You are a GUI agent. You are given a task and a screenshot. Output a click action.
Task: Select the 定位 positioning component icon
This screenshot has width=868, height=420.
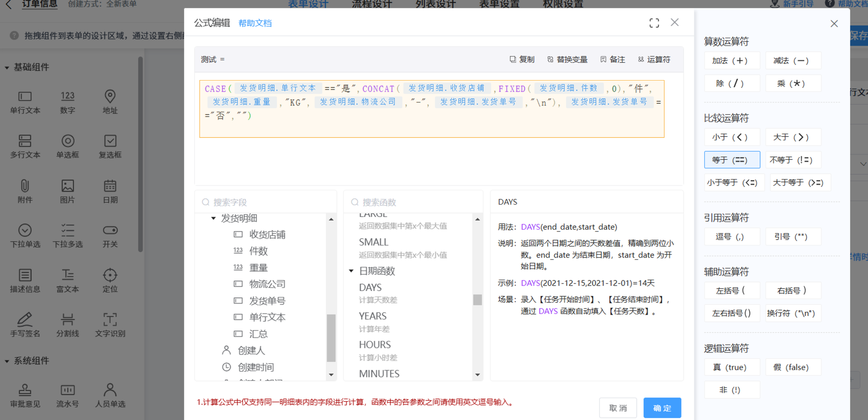(x=110, y=275)
